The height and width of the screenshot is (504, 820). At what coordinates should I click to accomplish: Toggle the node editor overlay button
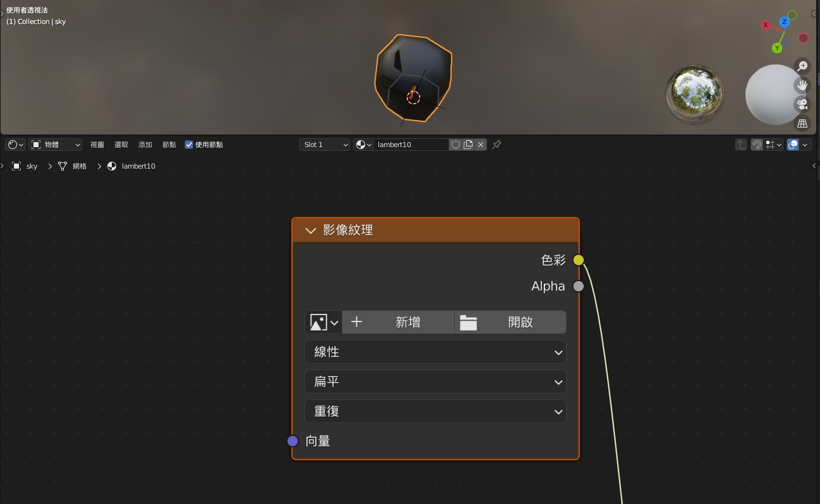793,145
